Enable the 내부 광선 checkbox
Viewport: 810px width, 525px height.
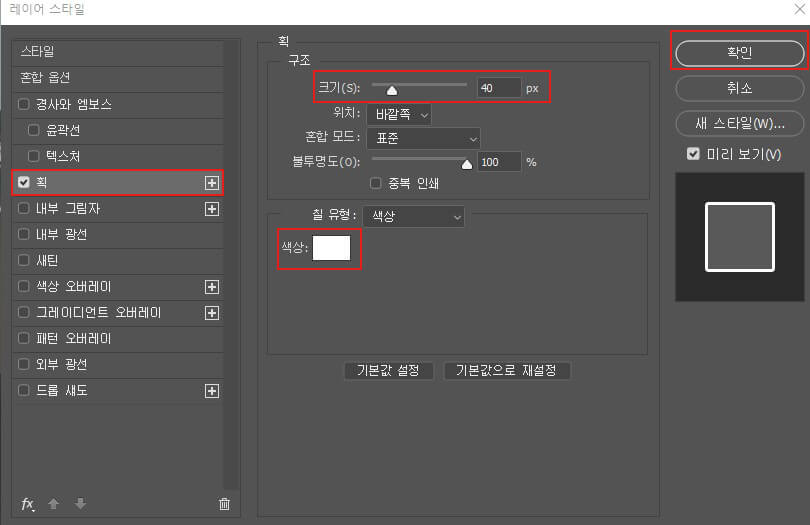pos(23,234)
